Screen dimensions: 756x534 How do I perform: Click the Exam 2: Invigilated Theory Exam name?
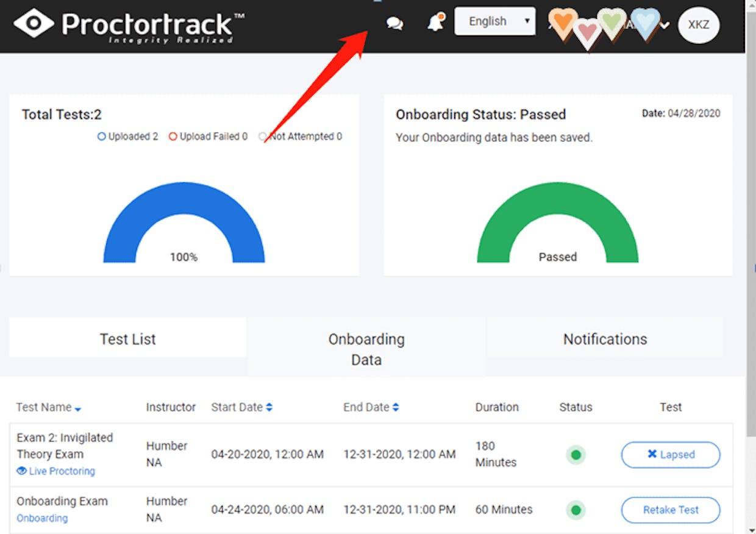click(x=65, y=446)
